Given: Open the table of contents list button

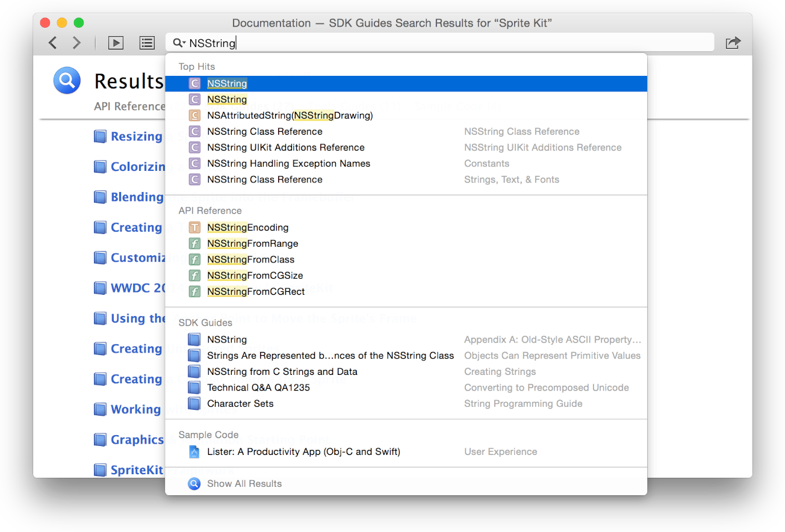Looking at the screenshot, I should pos(147,43).
